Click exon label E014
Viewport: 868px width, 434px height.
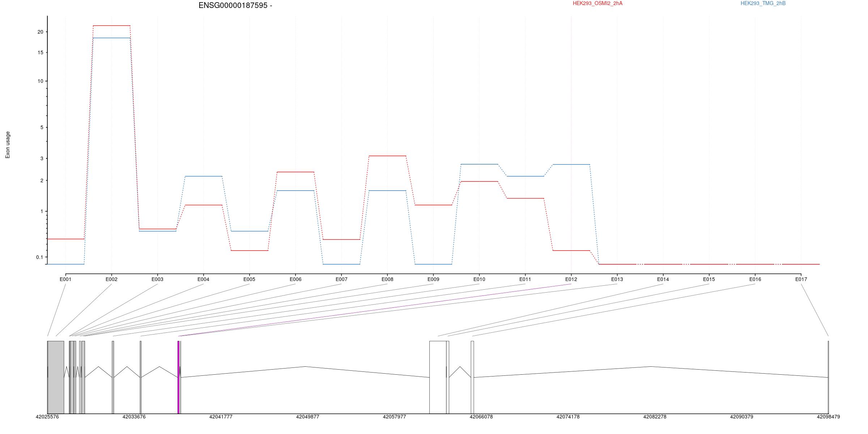(663, 279)
